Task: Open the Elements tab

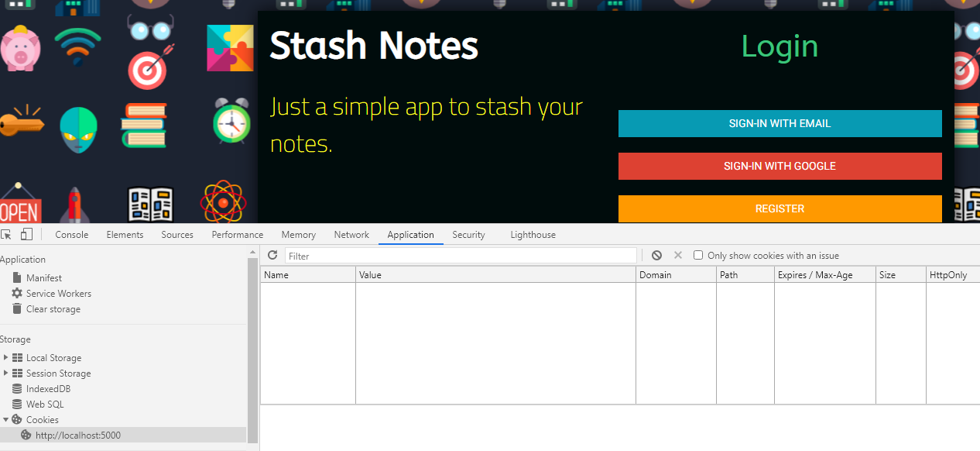Action: (125, 235)
